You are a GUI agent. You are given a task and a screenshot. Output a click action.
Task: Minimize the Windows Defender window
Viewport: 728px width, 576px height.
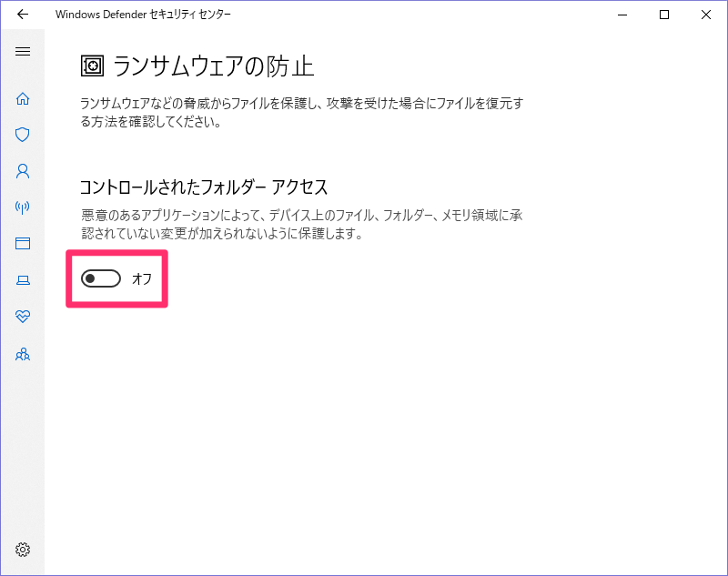click(x=622, y=15)
